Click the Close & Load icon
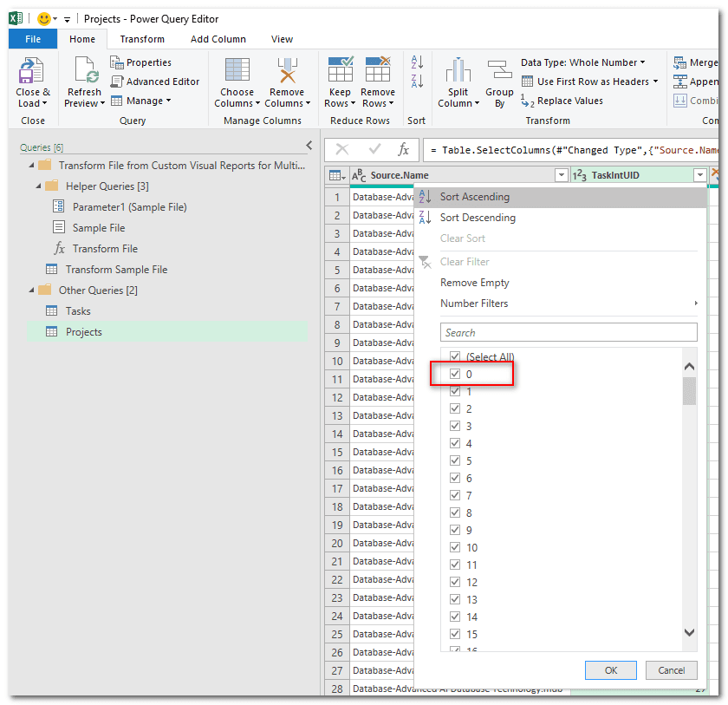Screen dimensions: 728x705 30,70
